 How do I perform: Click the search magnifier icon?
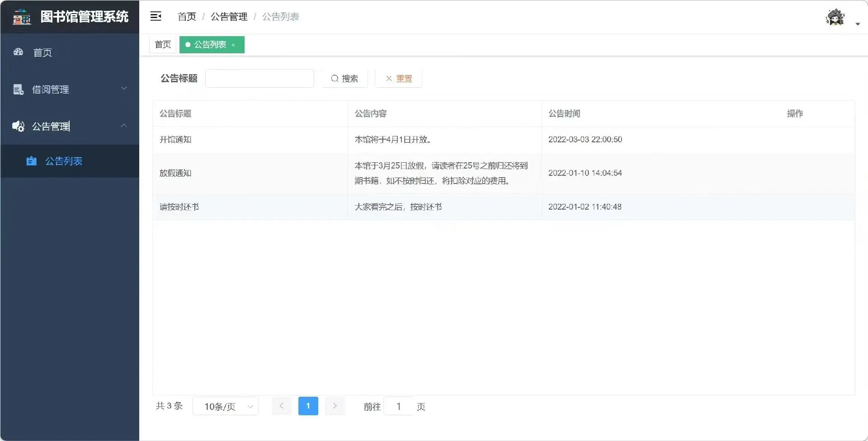tap(334, 78)
